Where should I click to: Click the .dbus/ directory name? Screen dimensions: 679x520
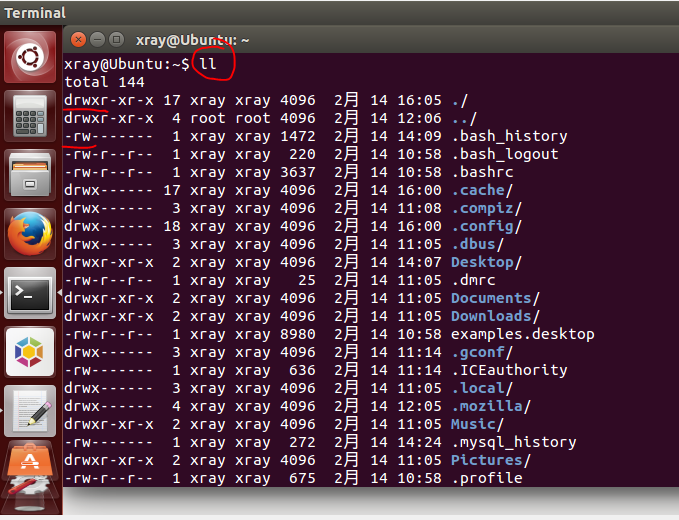coord(478,245)
